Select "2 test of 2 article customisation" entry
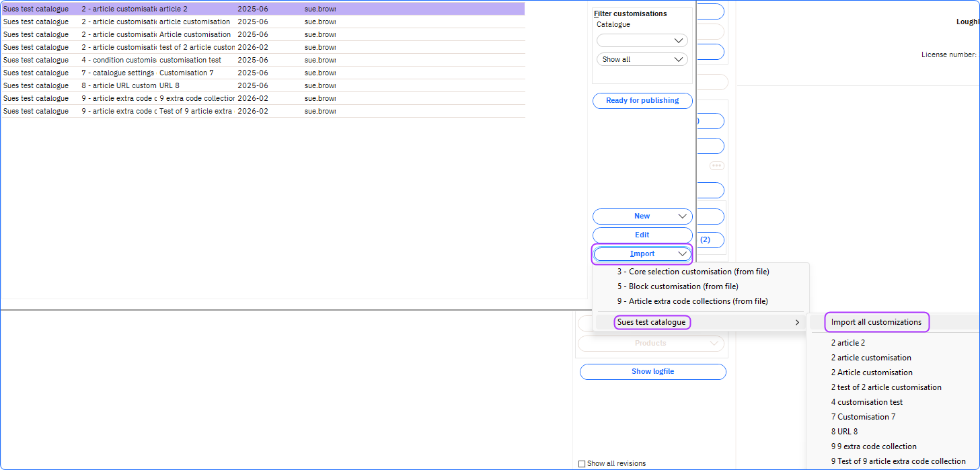980x470 pixels. point(886,387)
